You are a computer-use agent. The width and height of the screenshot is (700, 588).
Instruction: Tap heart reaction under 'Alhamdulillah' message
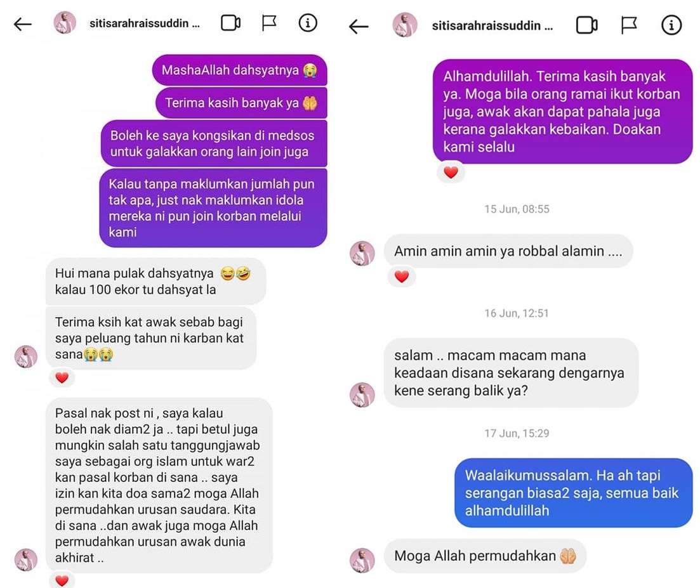coord(451,172)
